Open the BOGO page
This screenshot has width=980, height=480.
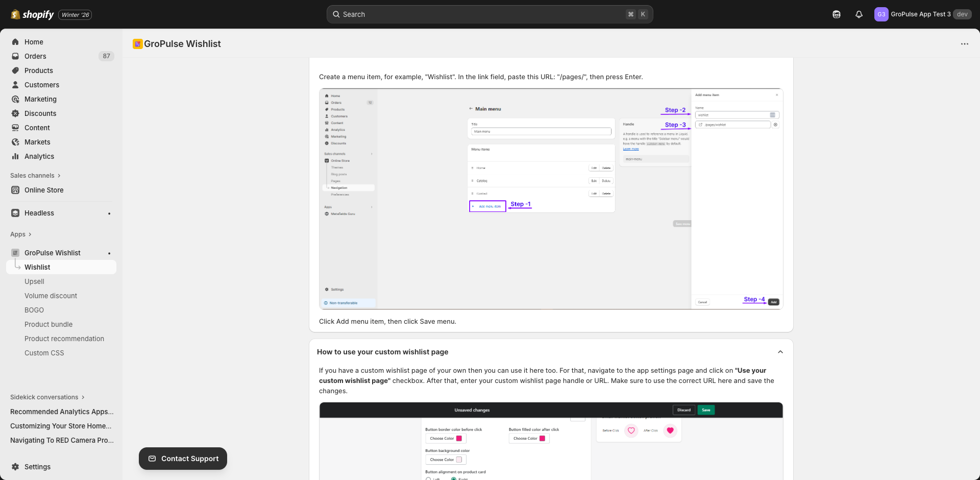(34, 310)
